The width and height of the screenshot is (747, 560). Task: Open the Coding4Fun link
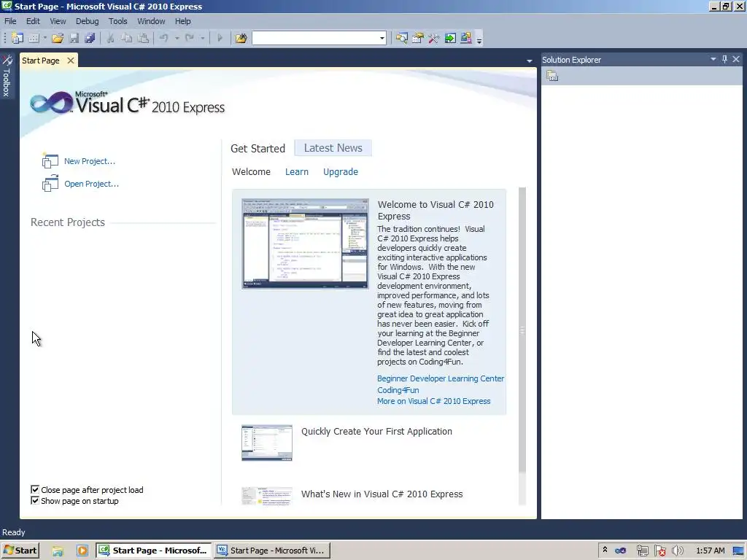click(398, 390)
